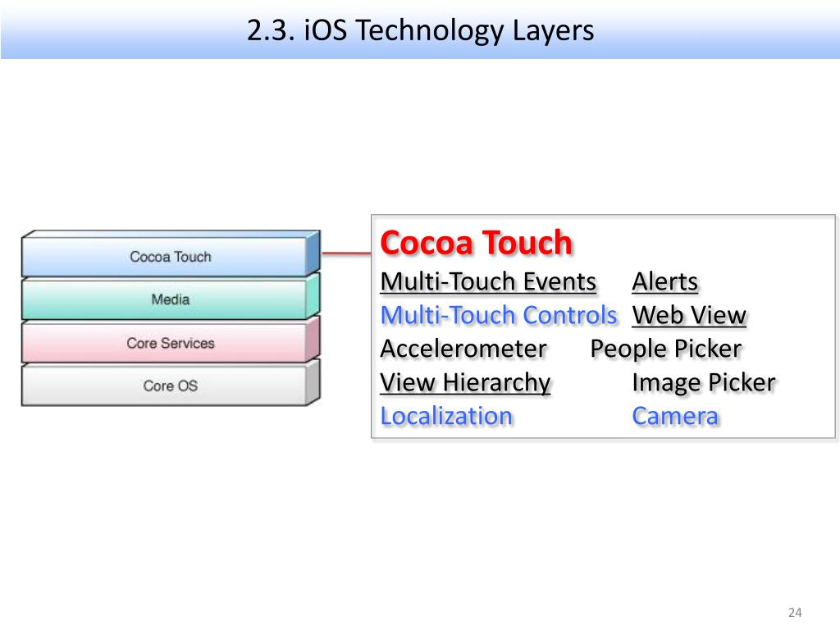Open the Multi-Touch Events link
The image size is (840, 630).
pyautogui.click(x=488, y=282)
